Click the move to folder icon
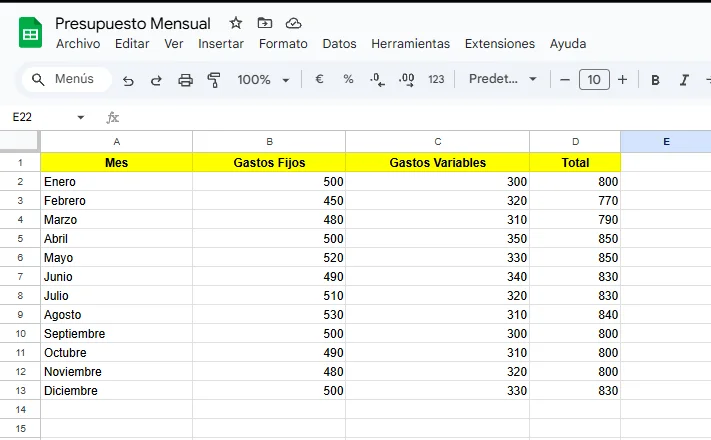 tap(265, 23)
